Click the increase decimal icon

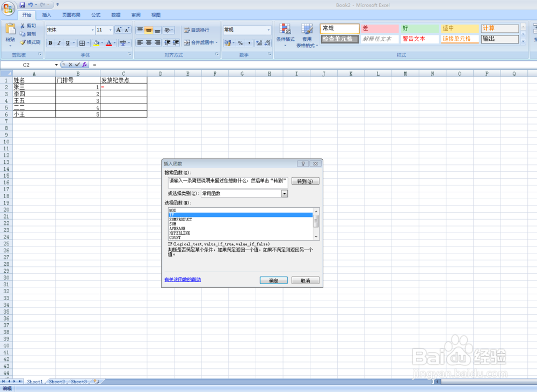coord(259,43)
